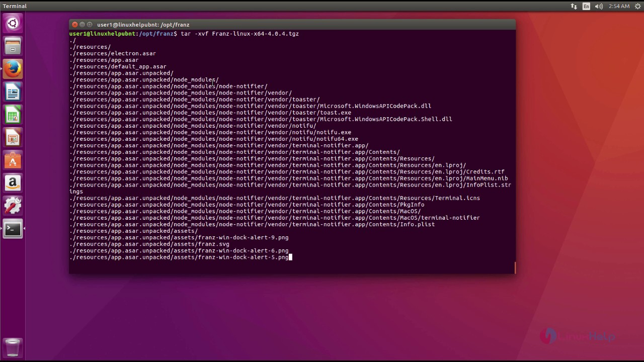Click the line ending 'notifu64.exe'

click(214, 139)
